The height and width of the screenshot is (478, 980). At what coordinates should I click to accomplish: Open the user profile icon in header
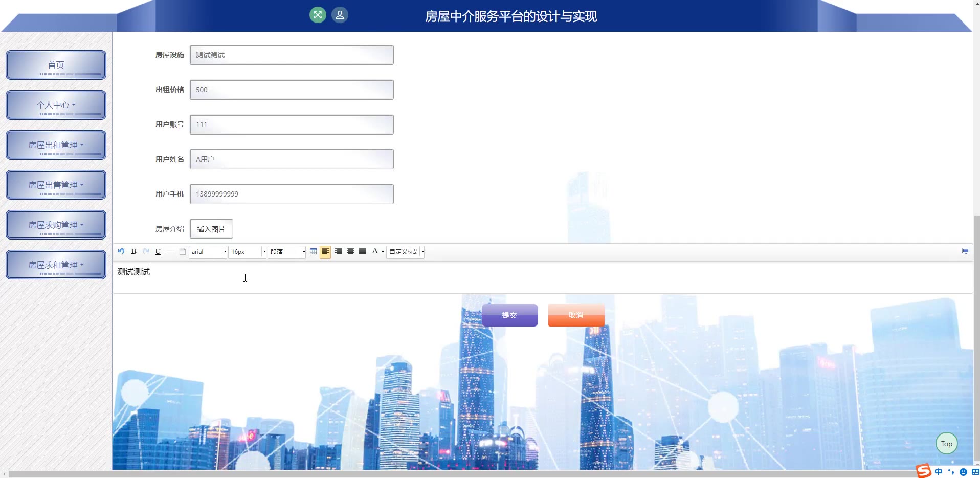[340, 15]
